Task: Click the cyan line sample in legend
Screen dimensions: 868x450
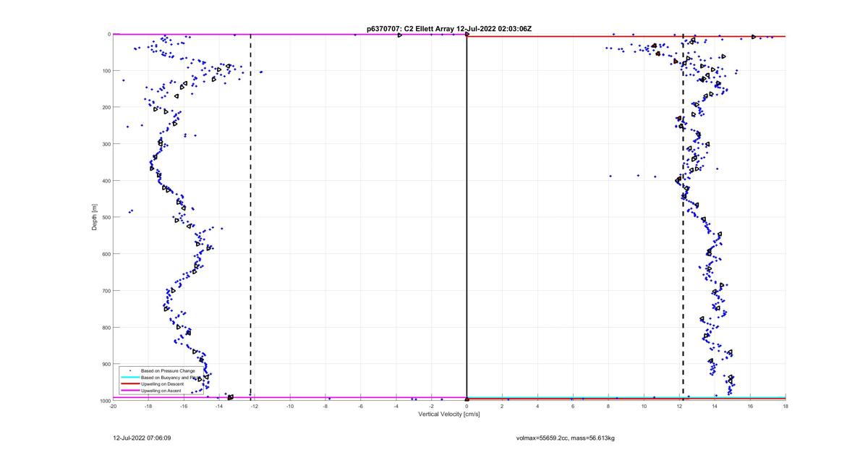Action: pos(129,378)
